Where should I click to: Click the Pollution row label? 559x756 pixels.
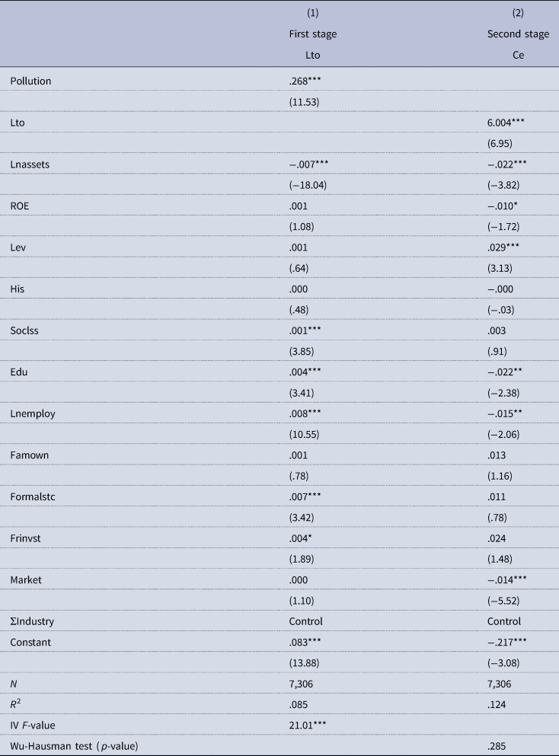click(x=30, y=80)
